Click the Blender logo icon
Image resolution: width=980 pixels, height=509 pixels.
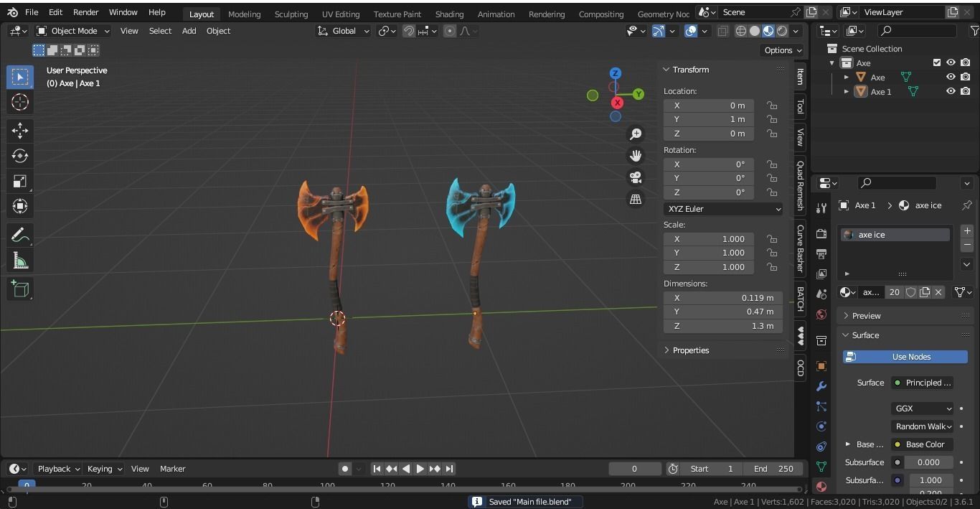click(x=12, y=12)
